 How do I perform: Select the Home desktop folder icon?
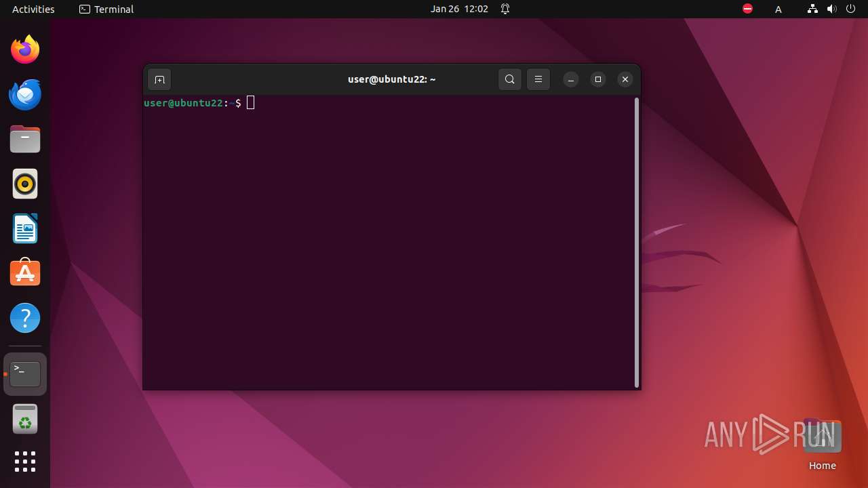pyautogui.click(x=822, y=445)
